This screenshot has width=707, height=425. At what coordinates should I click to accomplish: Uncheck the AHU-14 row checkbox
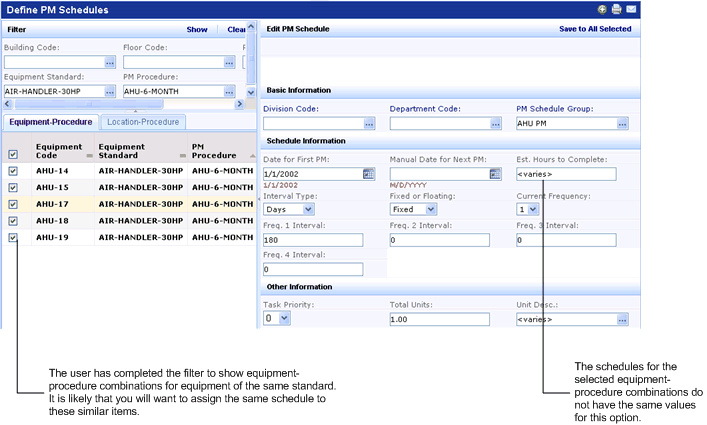coord(12,171)
